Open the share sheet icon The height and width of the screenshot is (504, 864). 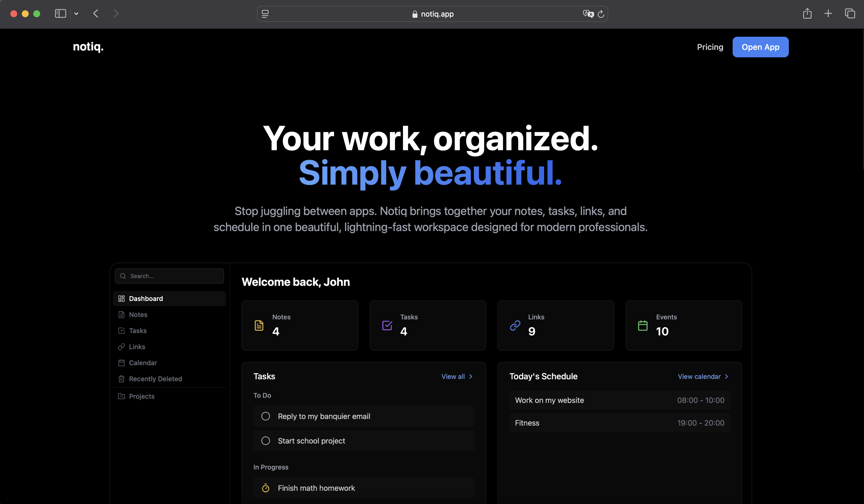point(807,14)
